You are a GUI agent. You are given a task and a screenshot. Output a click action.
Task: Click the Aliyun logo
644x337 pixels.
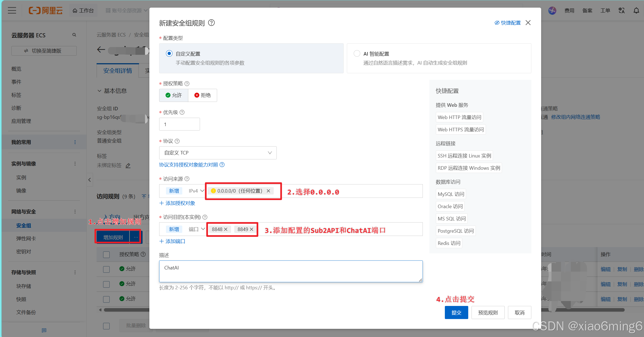point(45,11)
